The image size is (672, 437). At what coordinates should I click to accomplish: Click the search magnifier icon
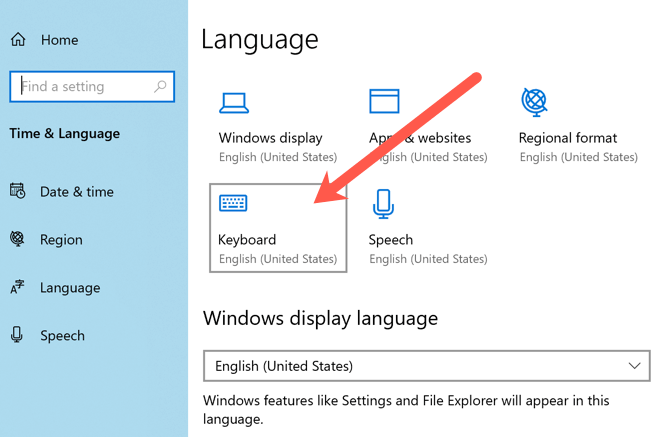pos(160,87)
